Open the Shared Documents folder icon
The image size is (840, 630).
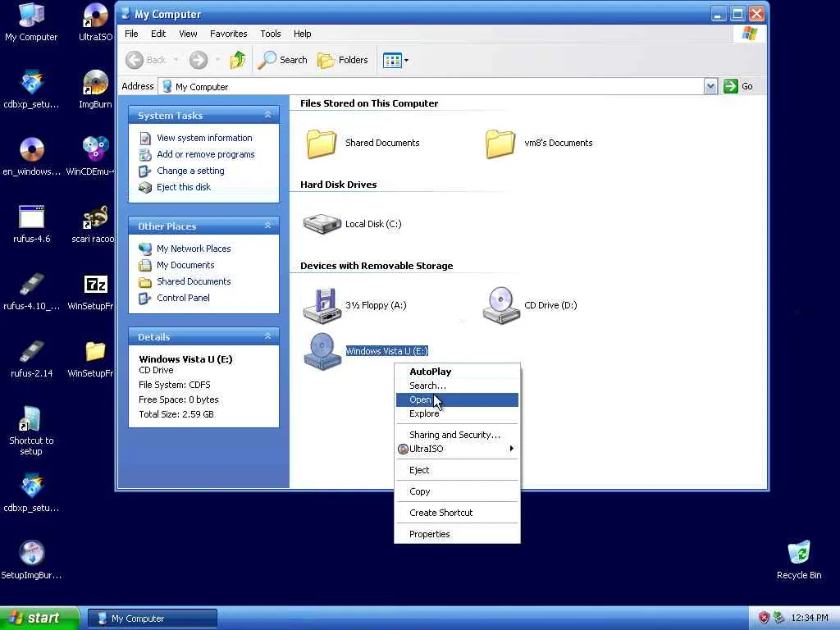(x=322, y=143)
